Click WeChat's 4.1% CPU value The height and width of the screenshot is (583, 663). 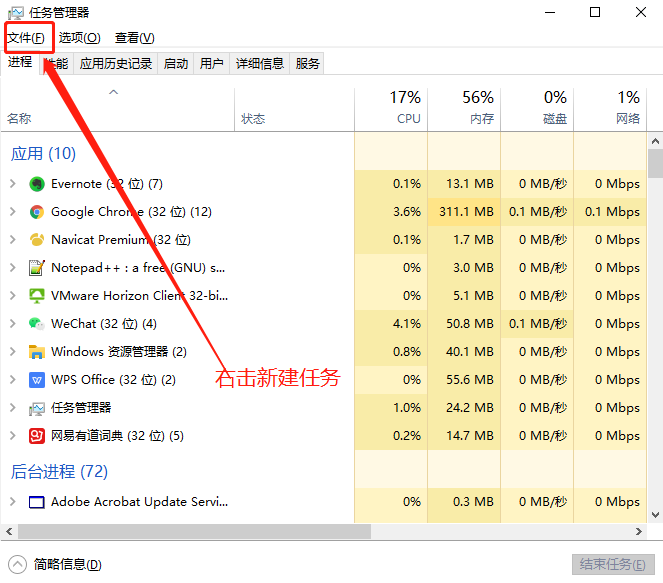click(407, 324)
